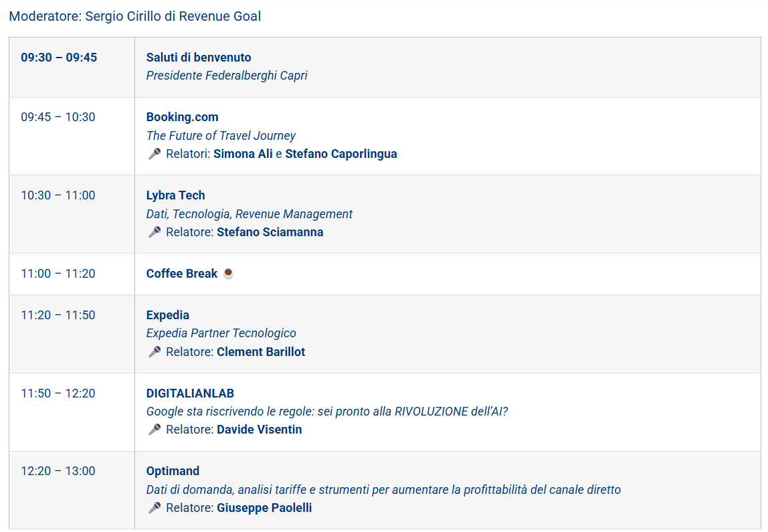
Task: Open the DIGITALIANLAB session heading
Action: pyautogui.click(x=190, y=393)
